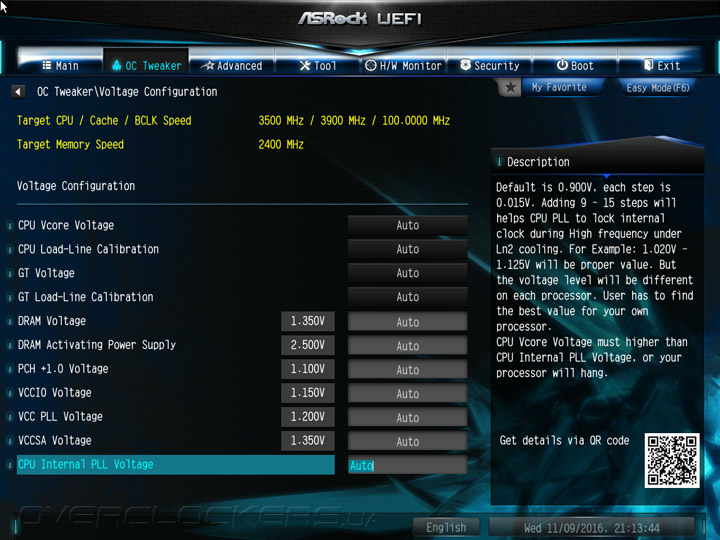
Task: Open CPU Vcore Voltage Auto dropdown
Action: point(407,225)
